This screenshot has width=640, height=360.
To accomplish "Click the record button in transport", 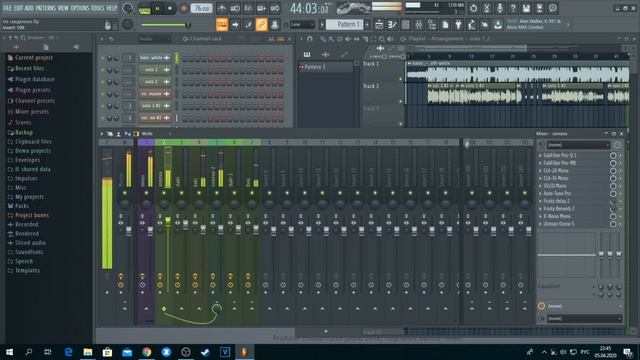I will [184, 8].
